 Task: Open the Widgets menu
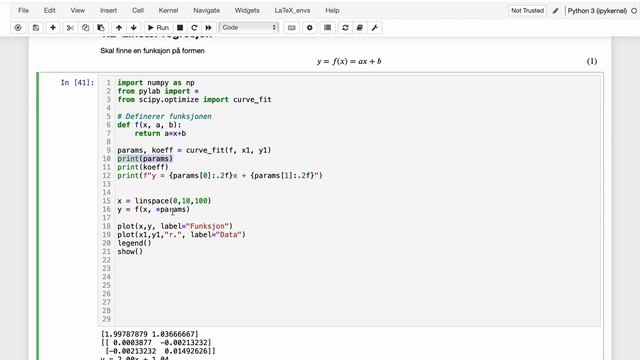coord(247,10)
